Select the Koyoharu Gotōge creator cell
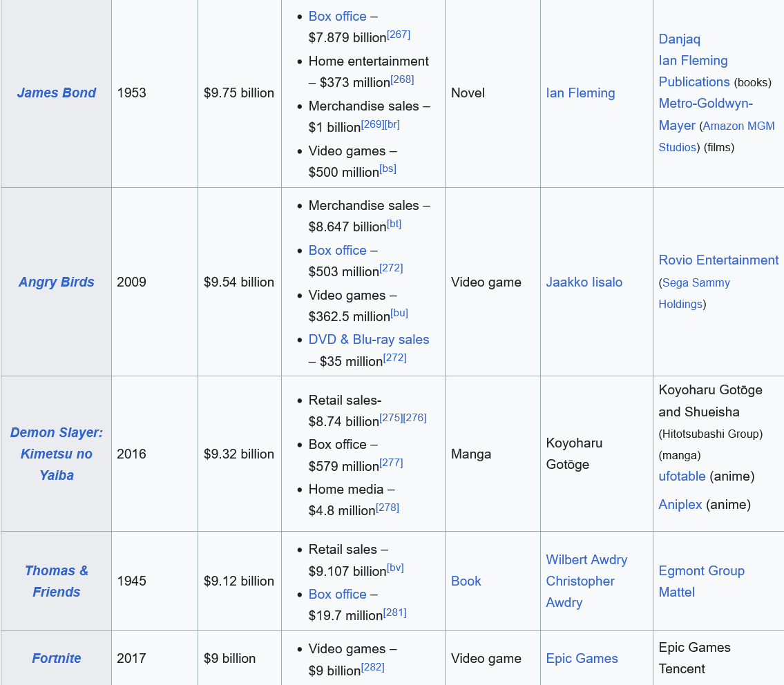The width and height of the screenshot is (784, 685). [597, 454]
